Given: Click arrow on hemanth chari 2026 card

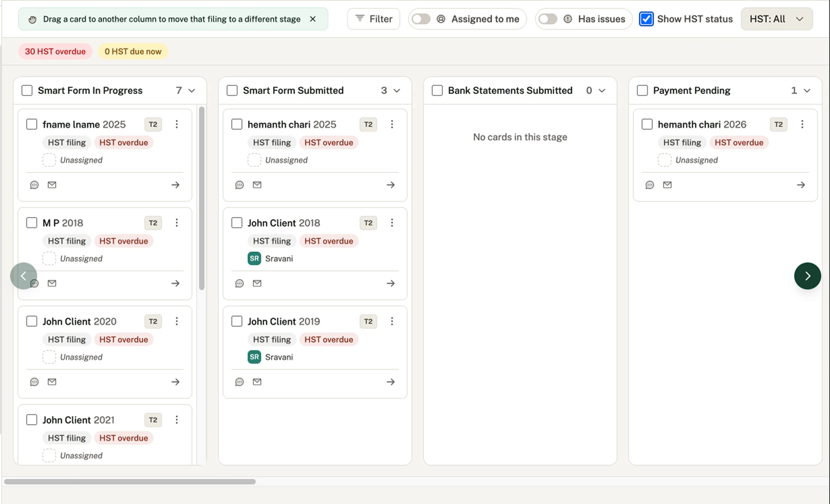Looking at the screenshot, I should pos(801,185).
